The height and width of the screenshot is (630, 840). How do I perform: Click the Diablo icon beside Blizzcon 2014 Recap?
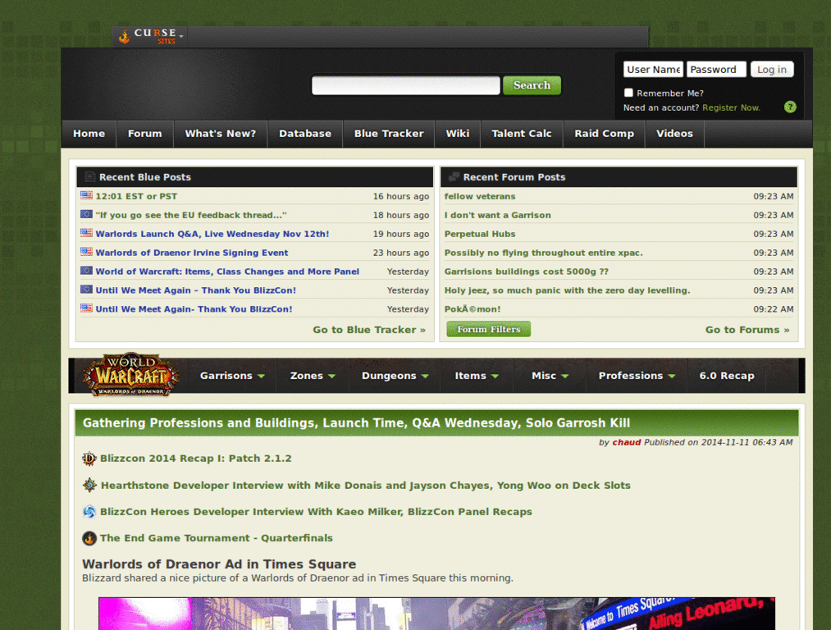(x=89, y=459)
